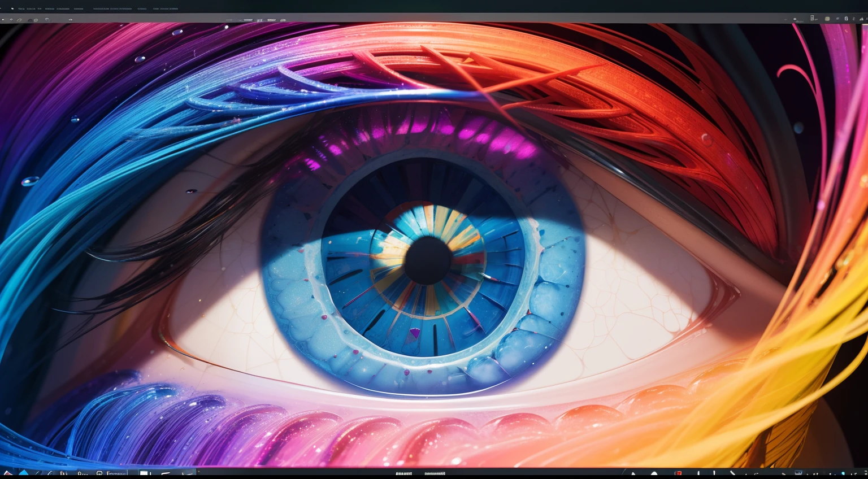This screenshot has height=479, width=868.
Task: Click the small red icon in bottom-right bar
Action: pyautogui.click(x=678, y=473)
